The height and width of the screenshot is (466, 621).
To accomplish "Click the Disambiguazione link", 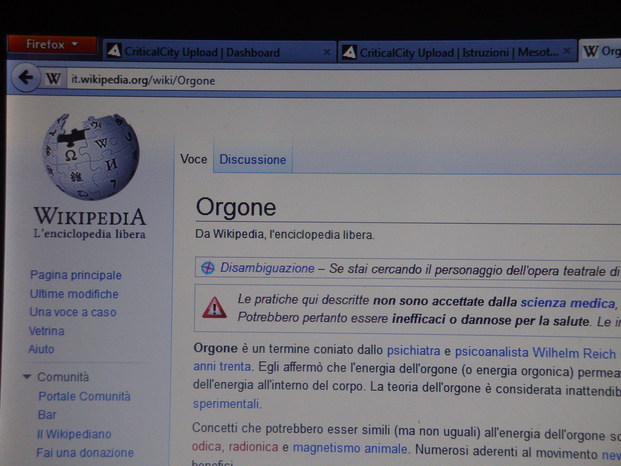I will coord(267,268).
